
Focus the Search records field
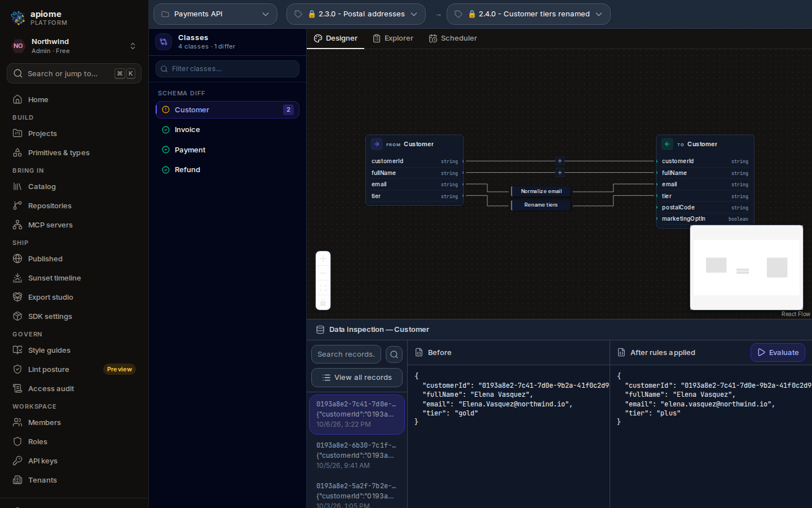click(x=346, y=354)
